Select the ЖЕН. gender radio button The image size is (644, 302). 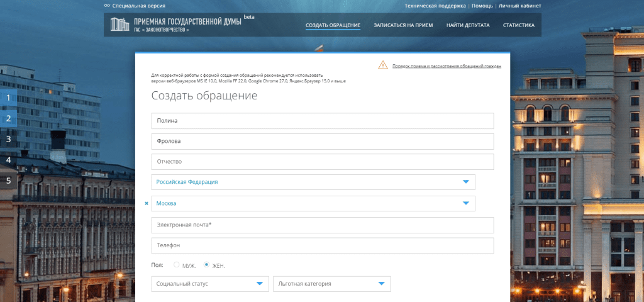(x=206, y=265)
